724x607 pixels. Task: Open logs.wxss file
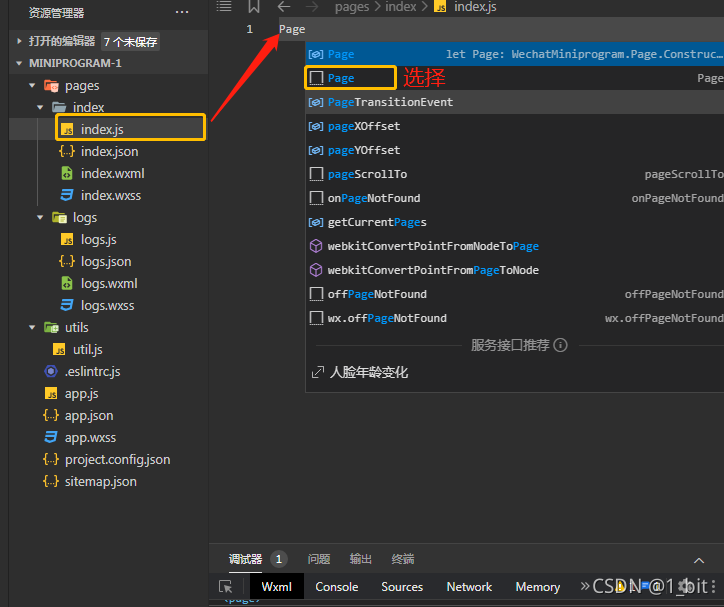pos(107,306)
